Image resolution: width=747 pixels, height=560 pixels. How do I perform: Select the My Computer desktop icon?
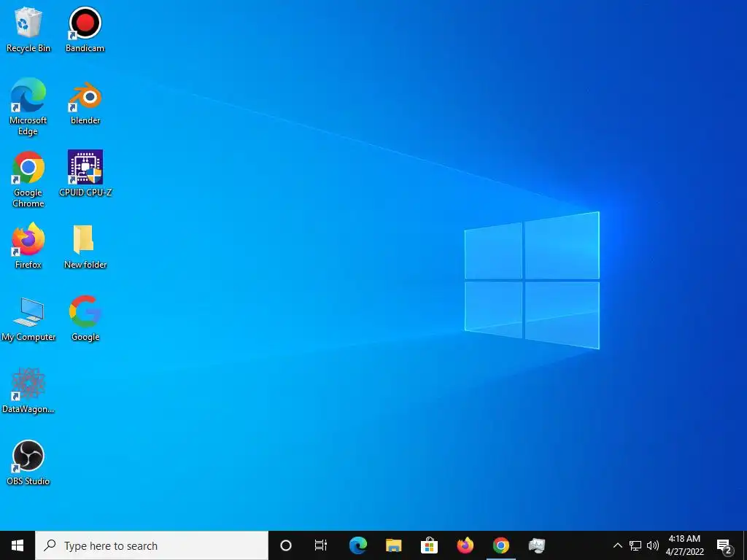point(28,319)
